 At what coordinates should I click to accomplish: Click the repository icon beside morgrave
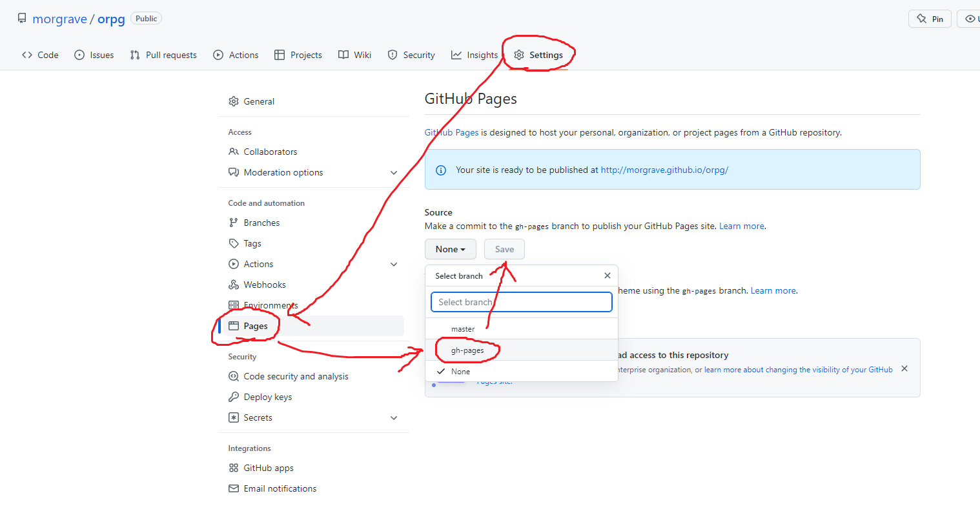click(22, 19)
